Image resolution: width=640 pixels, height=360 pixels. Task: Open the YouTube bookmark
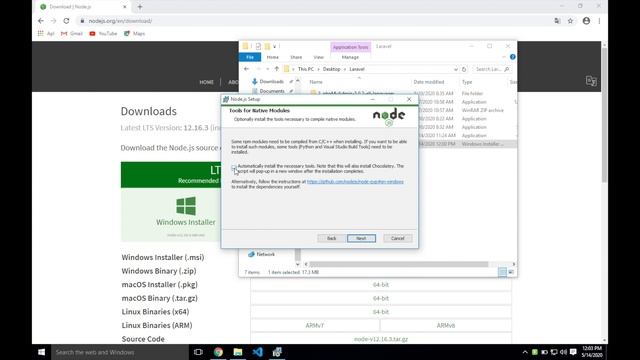[x=103, y=33]
